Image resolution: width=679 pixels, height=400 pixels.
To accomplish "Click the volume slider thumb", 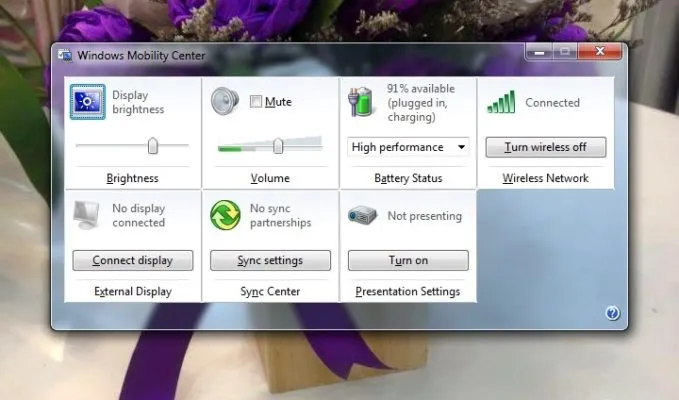I will (278, 146).
